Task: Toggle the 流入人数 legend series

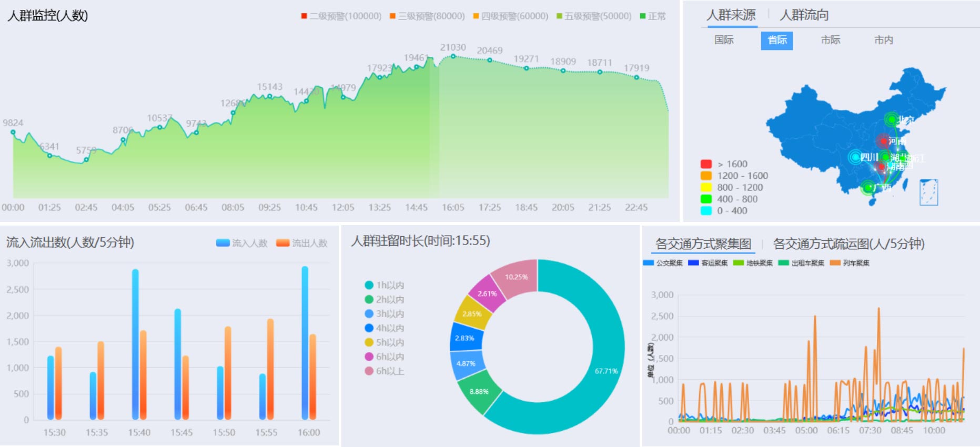Action: 242,243
